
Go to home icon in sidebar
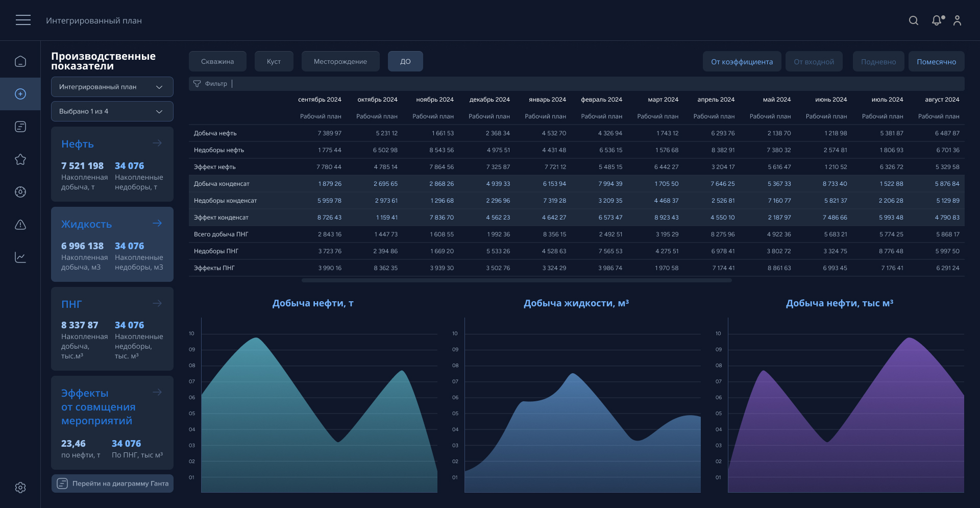20,61
